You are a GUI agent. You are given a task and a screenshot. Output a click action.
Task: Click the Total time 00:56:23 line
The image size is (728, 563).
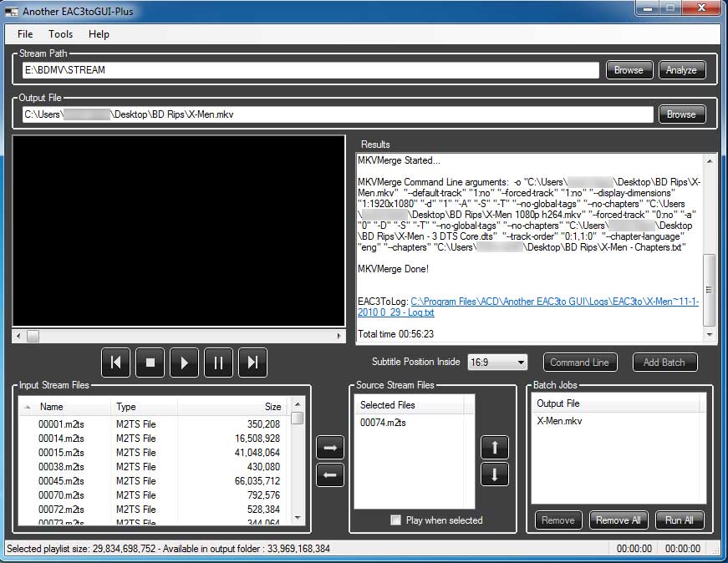395,334
